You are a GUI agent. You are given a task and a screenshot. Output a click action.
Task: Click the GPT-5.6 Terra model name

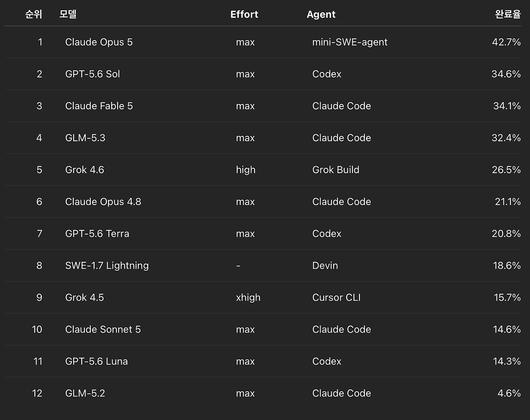[x=97, y=234]
